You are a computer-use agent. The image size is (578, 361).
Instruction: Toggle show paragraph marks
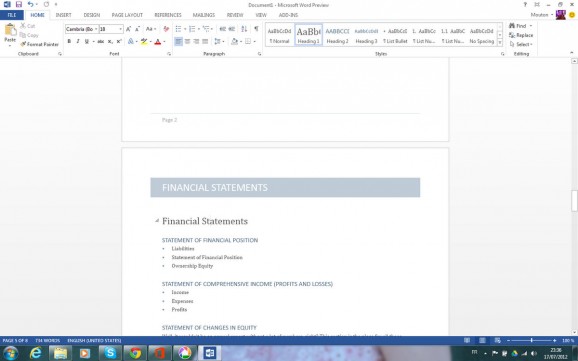(256, 29)
